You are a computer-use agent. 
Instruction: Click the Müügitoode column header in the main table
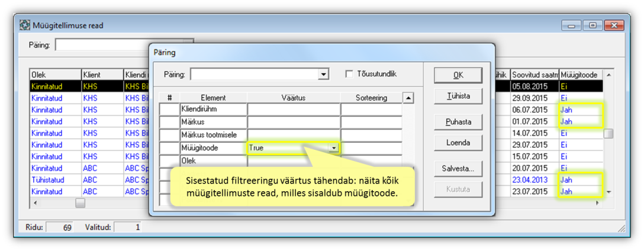581,75
